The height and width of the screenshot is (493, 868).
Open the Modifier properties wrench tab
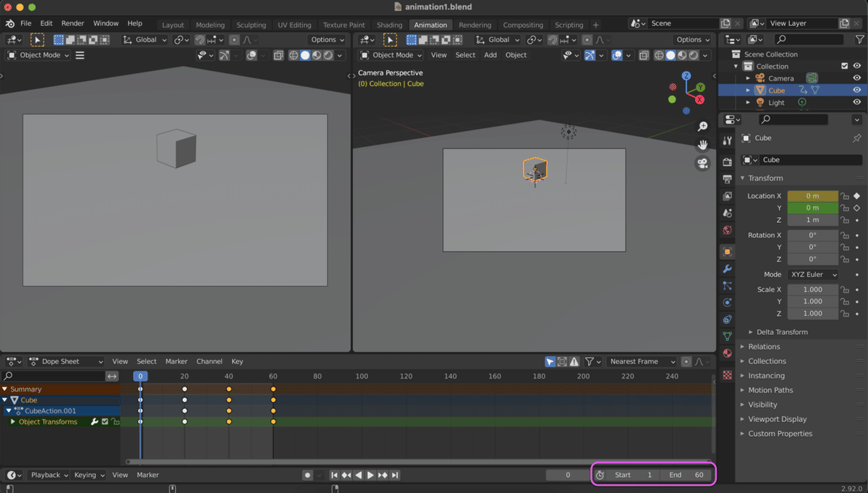(728, 269)
